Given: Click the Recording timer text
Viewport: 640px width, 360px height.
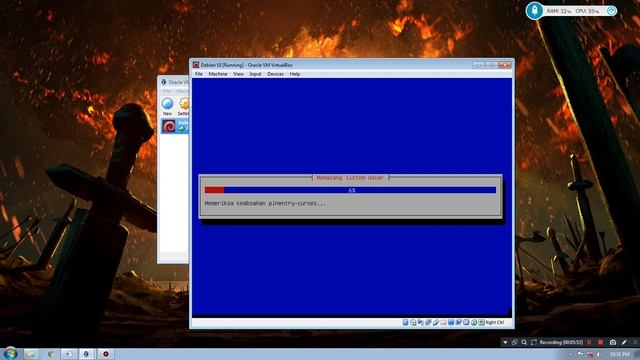Looking at the screenshot, I should (x=561, y=342).
